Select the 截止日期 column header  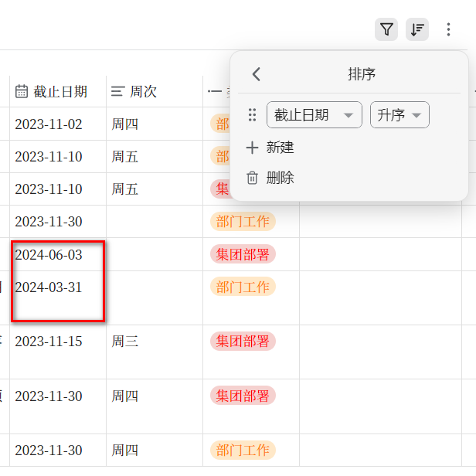point(58,91)
